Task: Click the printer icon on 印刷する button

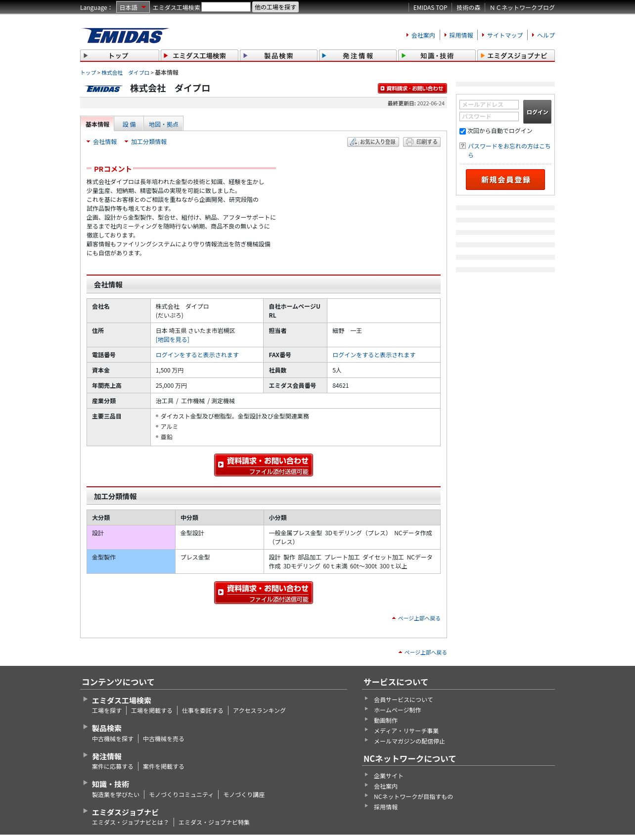Action: click(x=409, y=142)
